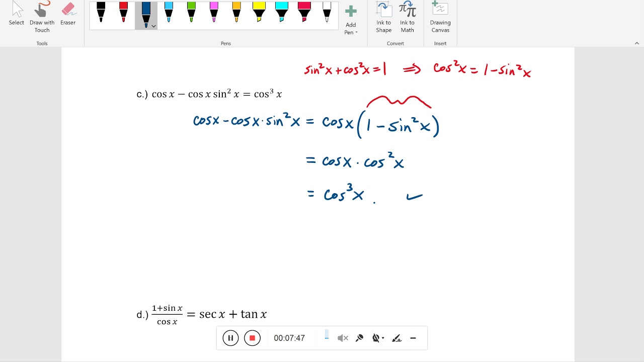Viewport: 644px width, 362px height.
Task: Click the audio level meter
Action: [x=327, y=335]
